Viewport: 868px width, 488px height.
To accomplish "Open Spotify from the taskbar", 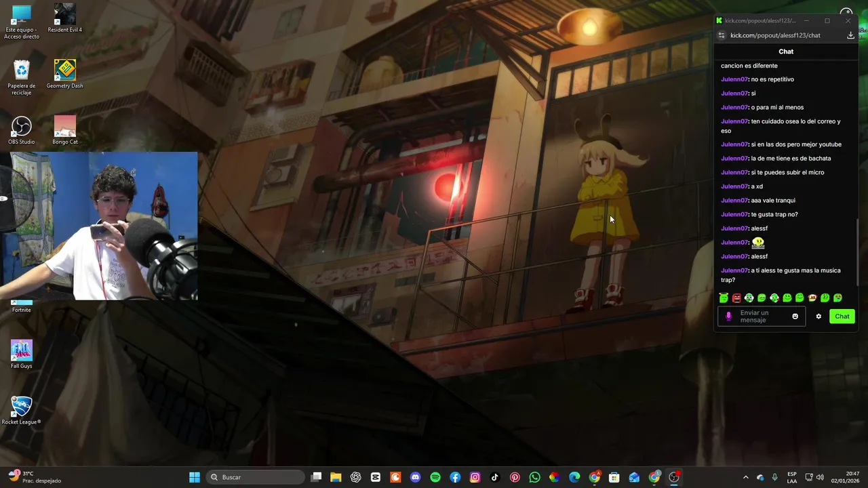I will 435,477.
